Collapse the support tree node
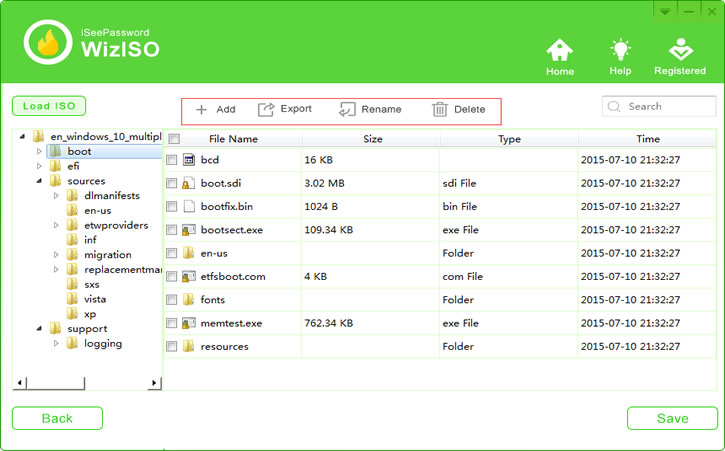The height and width of the screenshot is (451, 725). pos(39,329)
